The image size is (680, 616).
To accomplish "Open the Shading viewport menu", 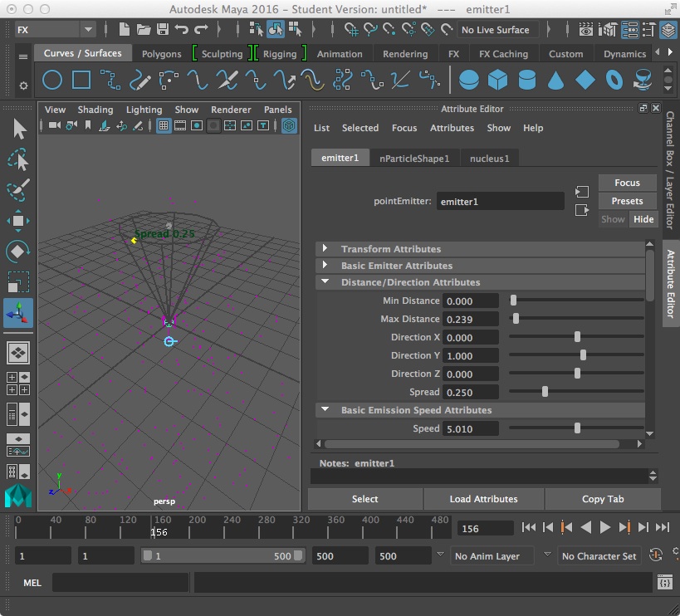I will pos(95,110).
